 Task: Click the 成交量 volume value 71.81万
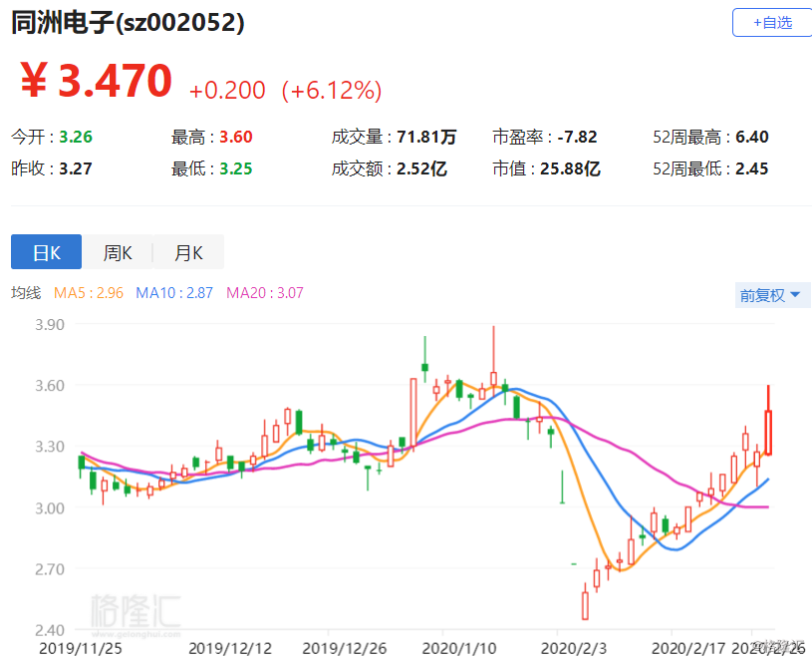tap(426, 137)
